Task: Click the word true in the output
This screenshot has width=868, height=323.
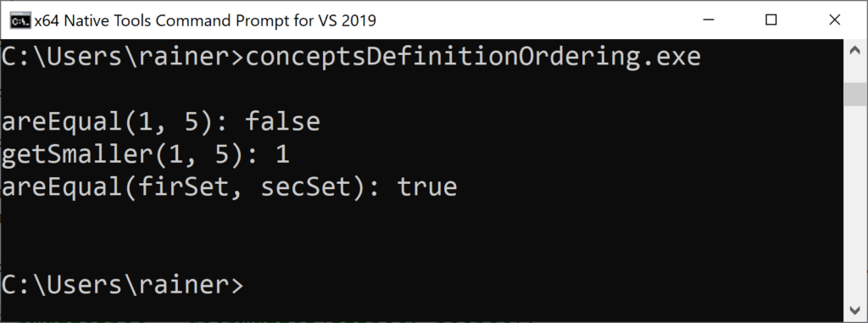Action: click(x=427, y=187)
